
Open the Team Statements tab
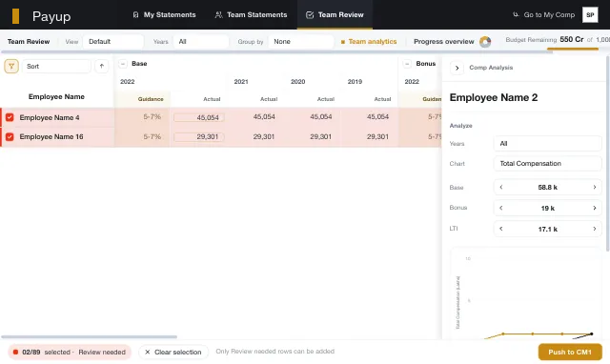[251, 15]
